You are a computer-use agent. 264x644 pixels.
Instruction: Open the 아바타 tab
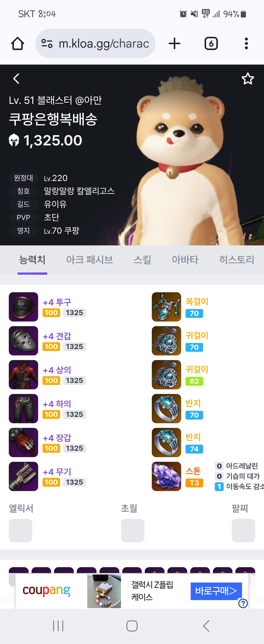(185, 260)
